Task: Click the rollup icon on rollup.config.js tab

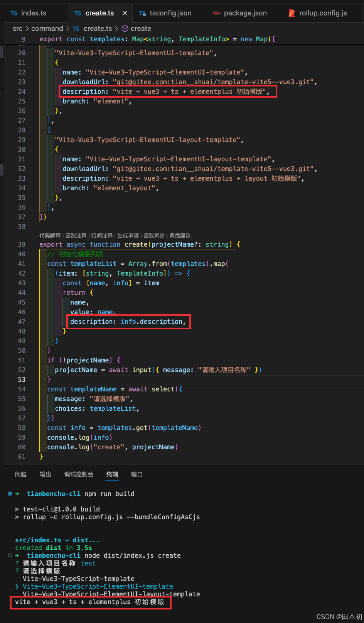Action: [x=292, y=14]
